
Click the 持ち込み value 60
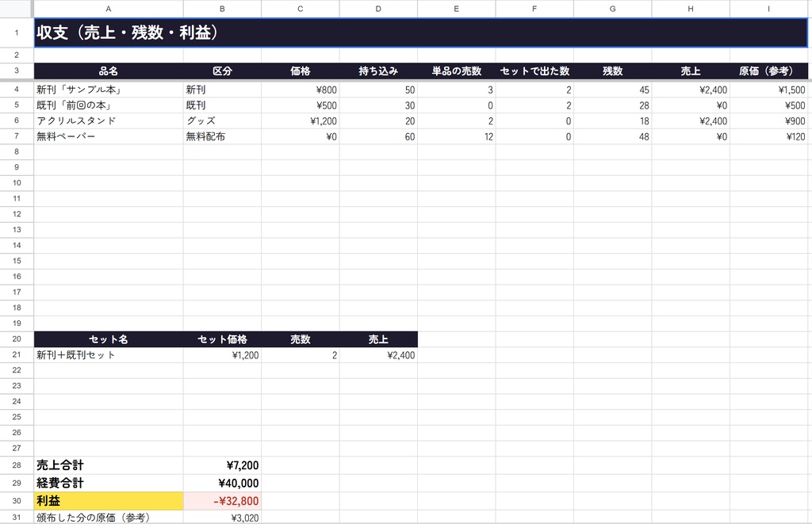pyautogui.click(x=378, y=136)
